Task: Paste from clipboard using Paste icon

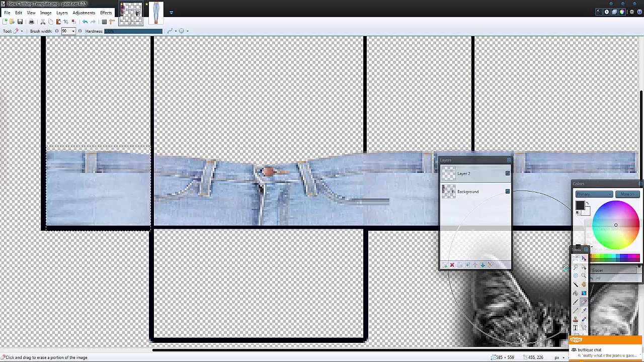Action: [58, 22]
